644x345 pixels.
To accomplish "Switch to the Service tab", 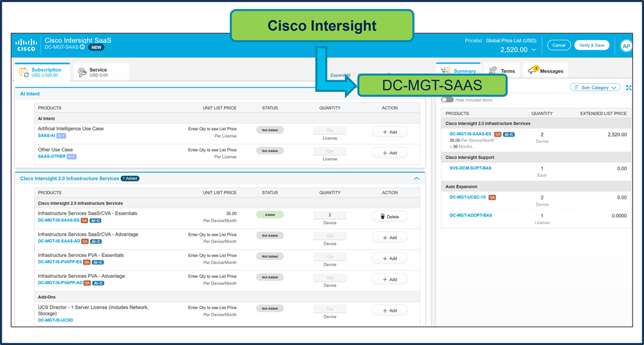I will click(101, 72).
